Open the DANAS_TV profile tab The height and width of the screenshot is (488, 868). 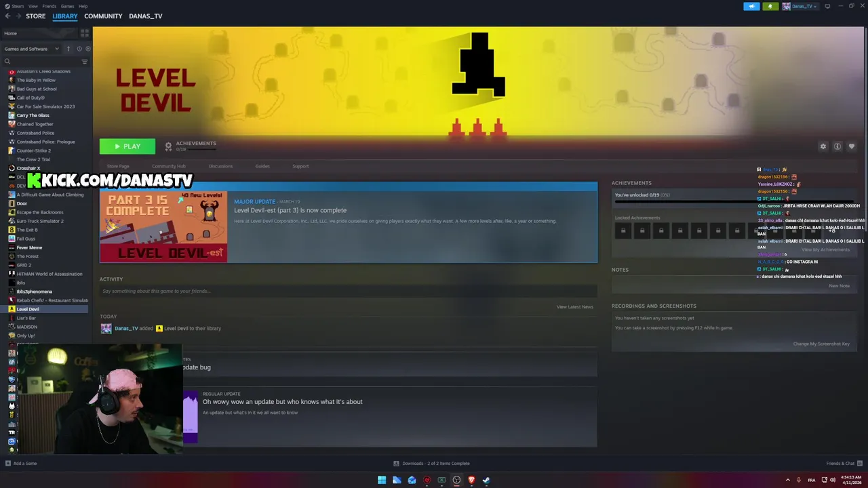146,16
